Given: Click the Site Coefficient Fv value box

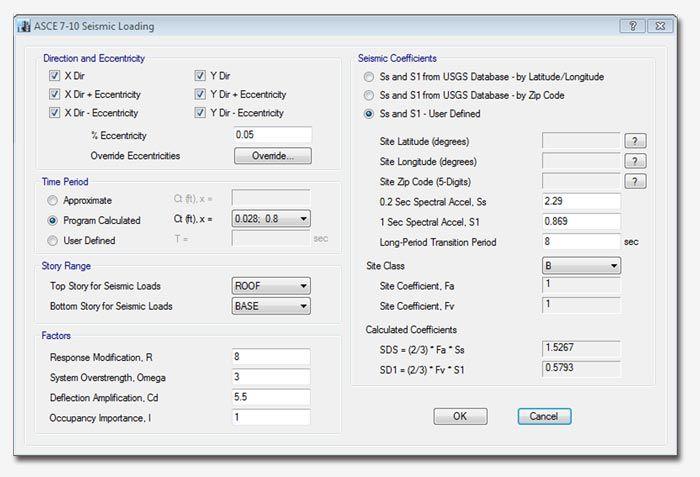Looking at the screenshot, I should tap(581, 305).
